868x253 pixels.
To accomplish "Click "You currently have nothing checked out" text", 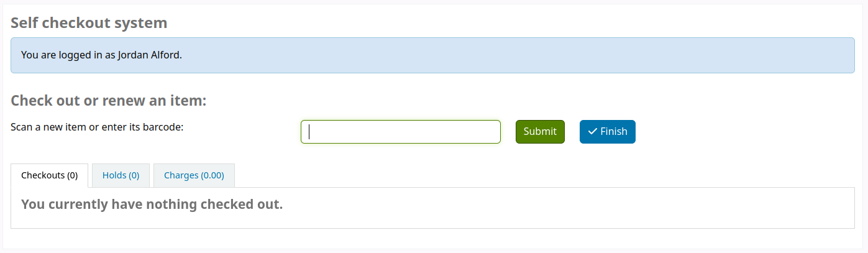I will click(152, 204).
